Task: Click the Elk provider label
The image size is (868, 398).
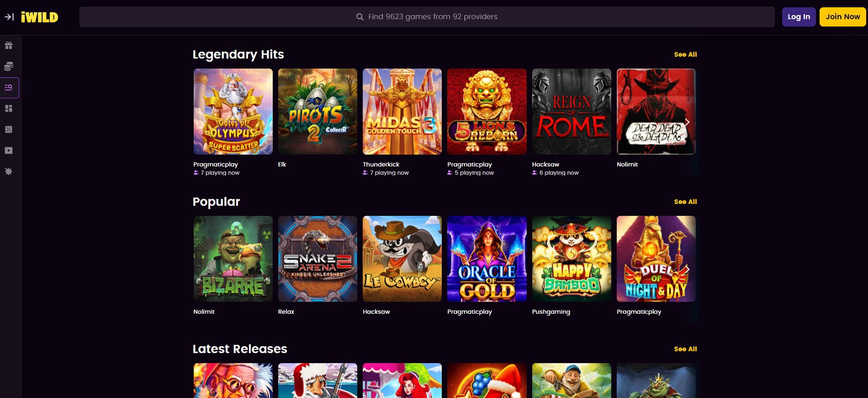Action: tap(282, 164)
